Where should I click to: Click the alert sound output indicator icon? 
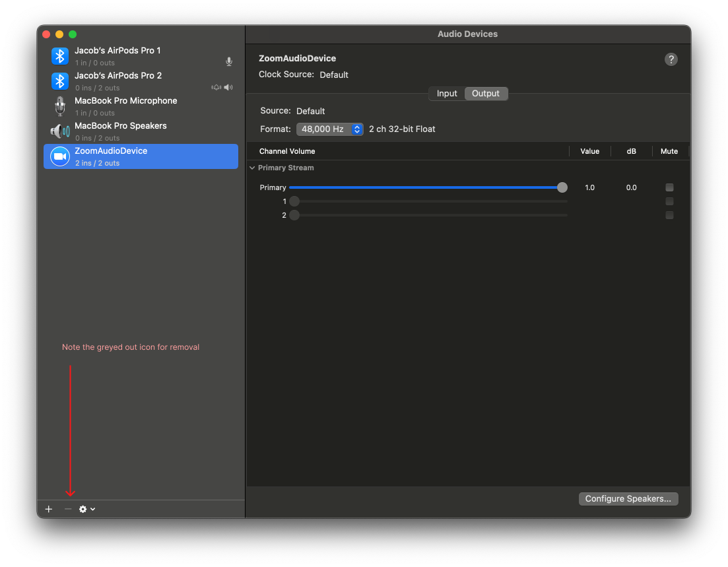(x=216, y=87)
